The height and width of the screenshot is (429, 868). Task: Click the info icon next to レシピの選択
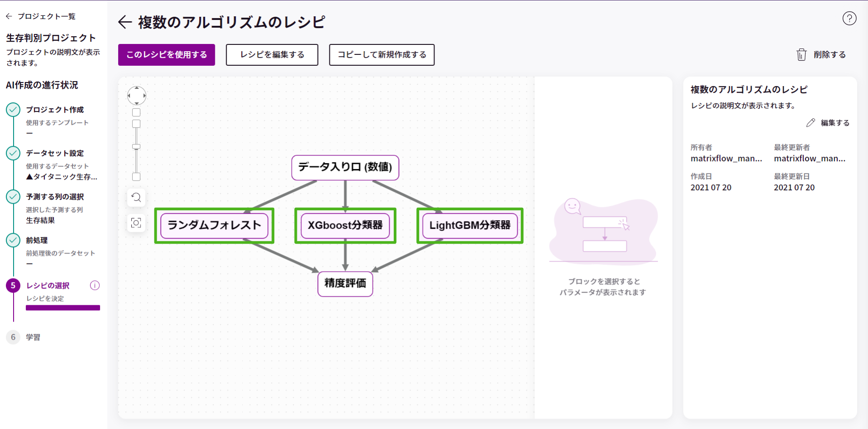[x=95, y=285]
